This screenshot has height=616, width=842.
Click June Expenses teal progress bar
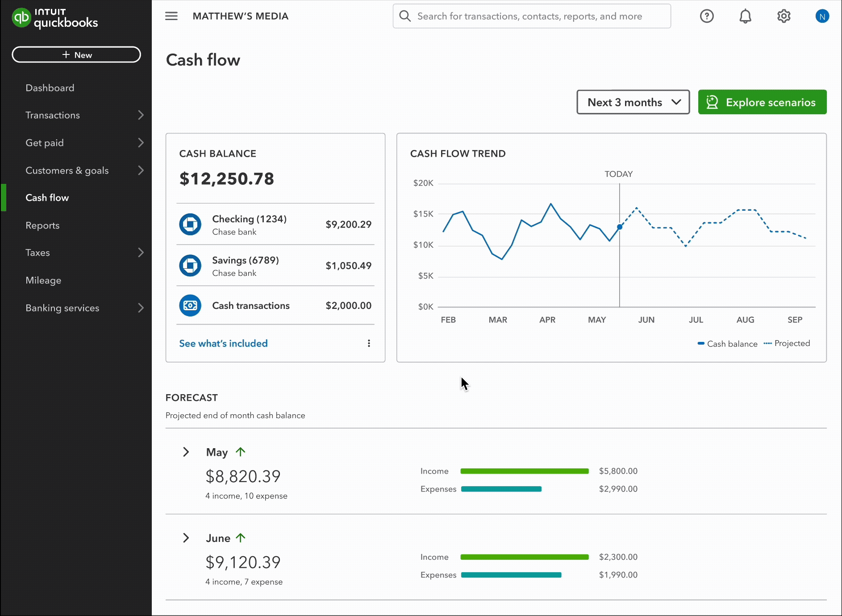tap(511, 575)
